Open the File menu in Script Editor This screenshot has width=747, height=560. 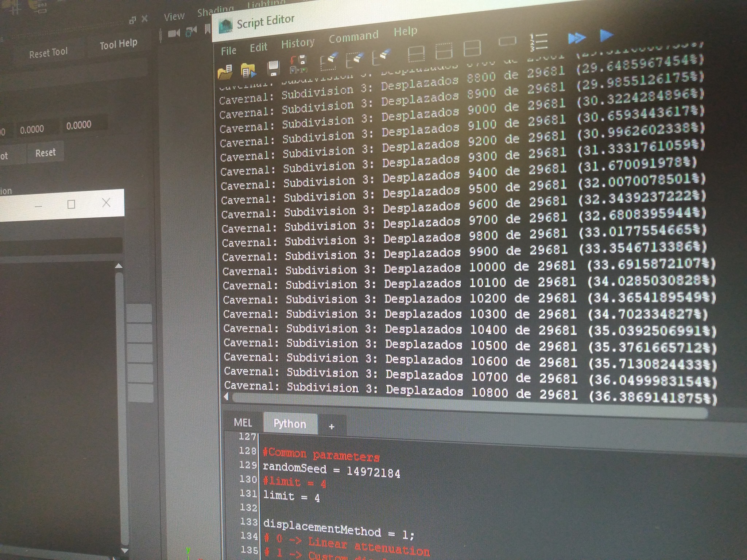(229, 51)
